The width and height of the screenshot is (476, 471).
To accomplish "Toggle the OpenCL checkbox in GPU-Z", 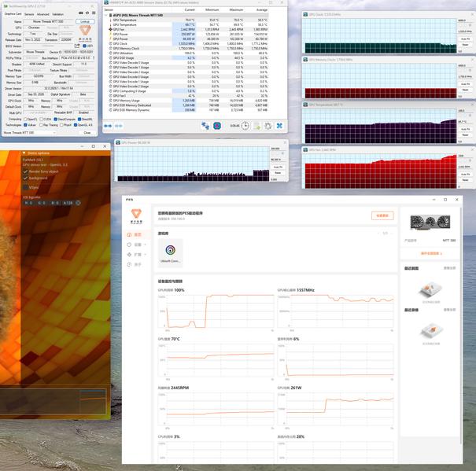I will point(25,120).
